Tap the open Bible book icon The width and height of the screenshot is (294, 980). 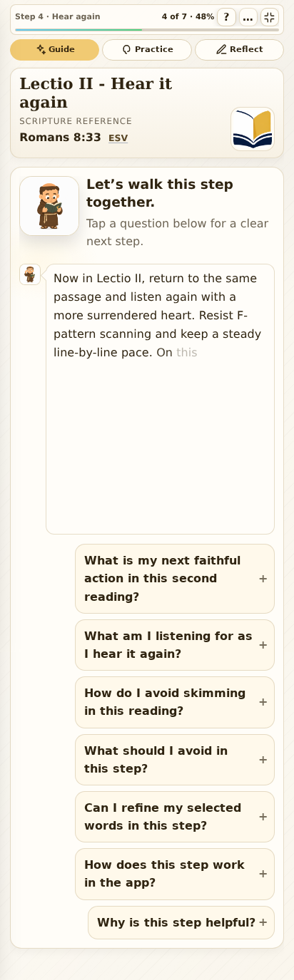coord(253,129)
